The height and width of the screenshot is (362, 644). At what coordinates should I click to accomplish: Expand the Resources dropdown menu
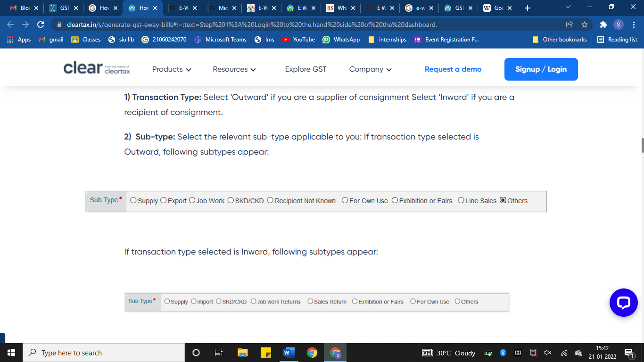234,69
